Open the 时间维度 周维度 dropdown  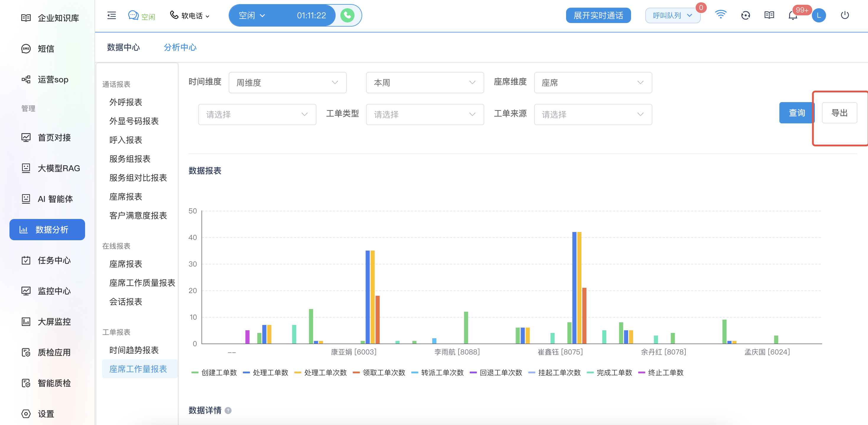pyautogui.click(x=287, y=82)
